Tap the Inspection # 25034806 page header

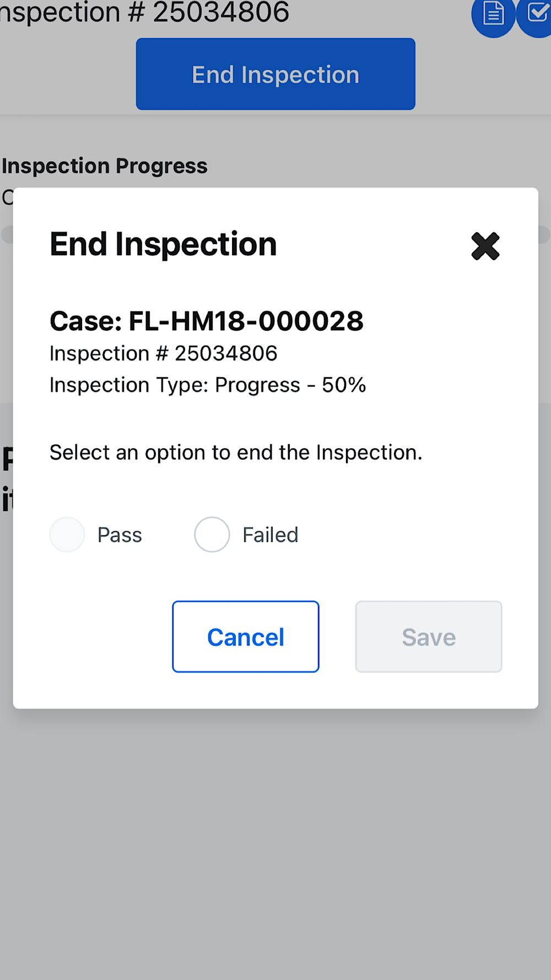(144, 12)
